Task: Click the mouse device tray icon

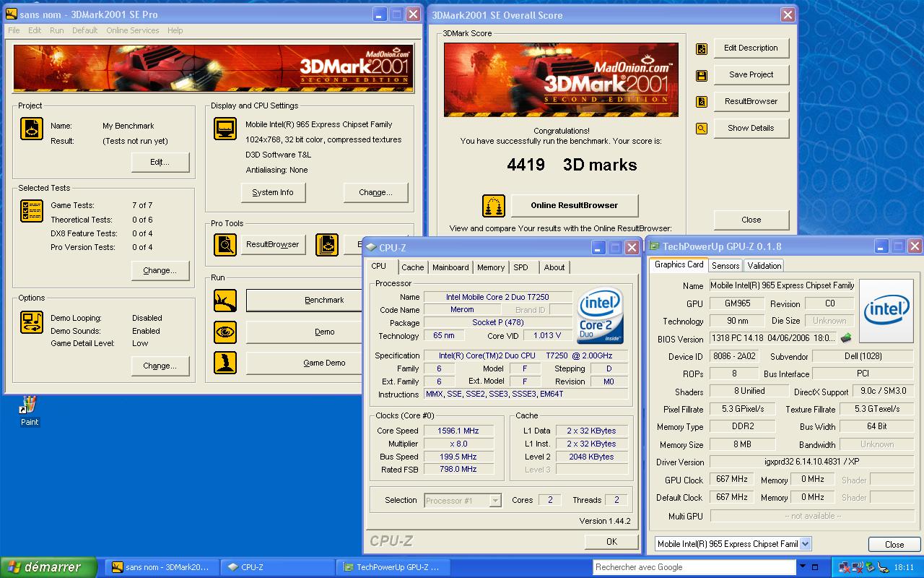Action: tap(882, 567)
